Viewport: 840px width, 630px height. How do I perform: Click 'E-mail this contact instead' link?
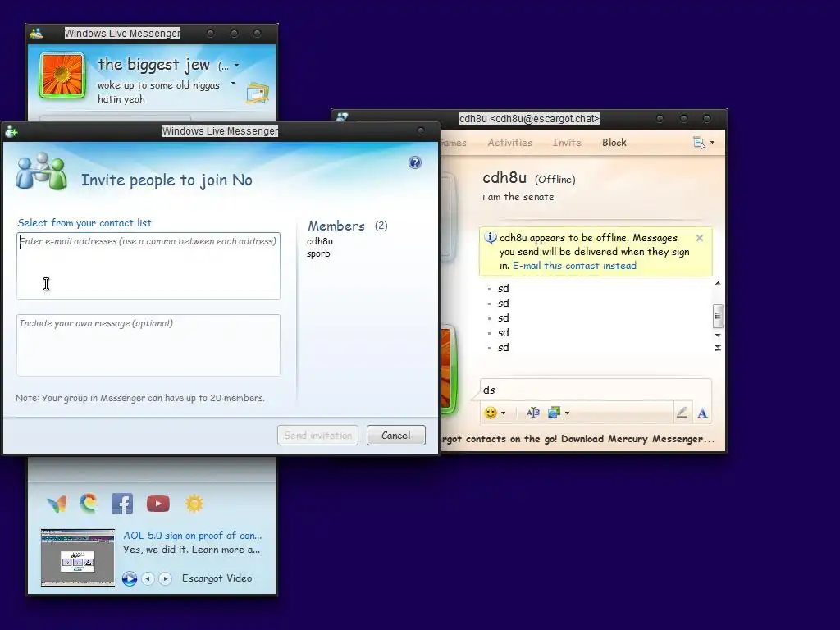point(574,266)
